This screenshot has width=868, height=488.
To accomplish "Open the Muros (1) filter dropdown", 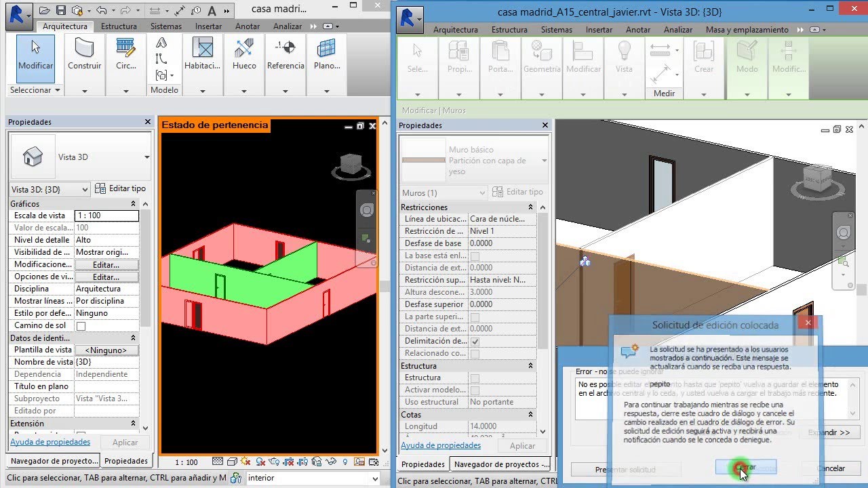I will tap(443, 192).
